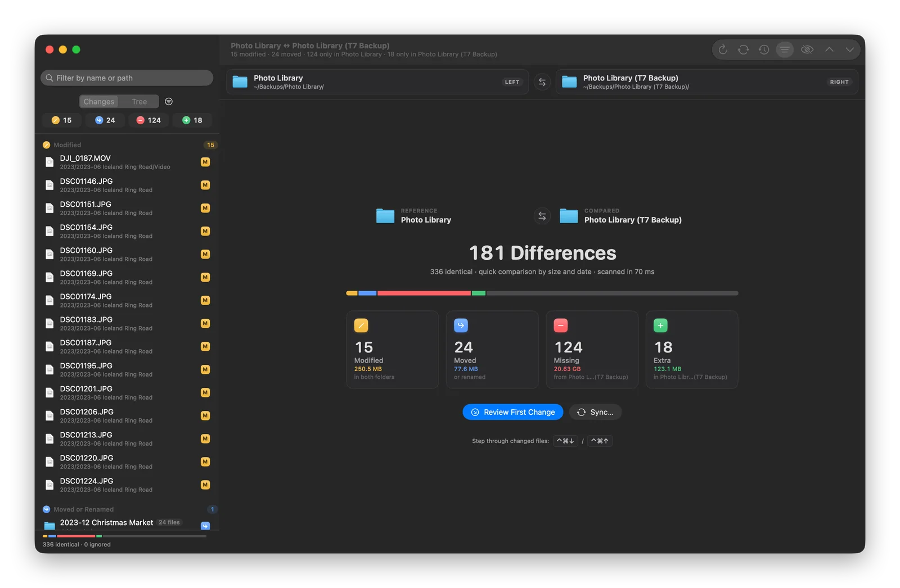Go to next change with down chevron
900x588 pixels.
click(x=849, y=49)
